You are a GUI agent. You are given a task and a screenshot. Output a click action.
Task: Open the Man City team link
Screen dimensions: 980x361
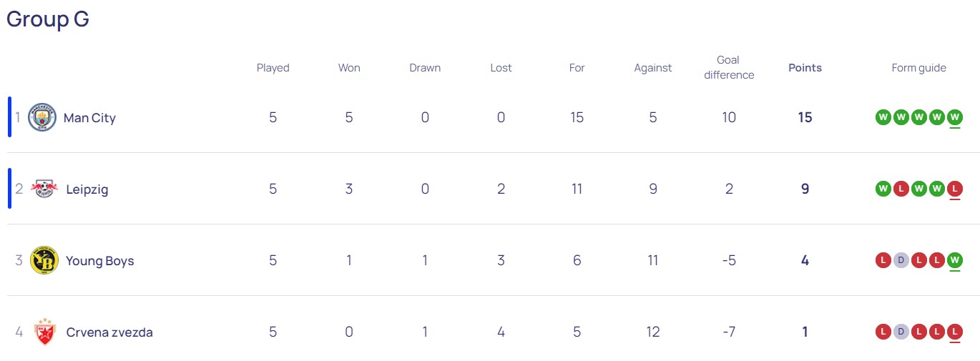(89, 118)
